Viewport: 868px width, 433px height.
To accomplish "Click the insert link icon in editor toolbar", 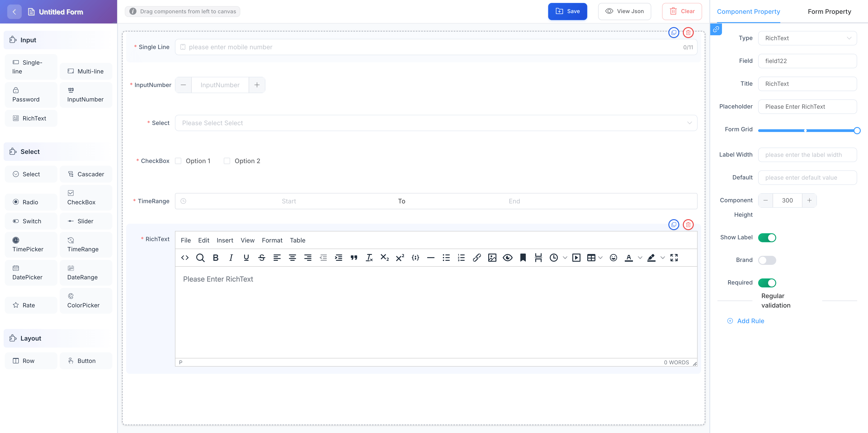I will click(x=476, y=258).
